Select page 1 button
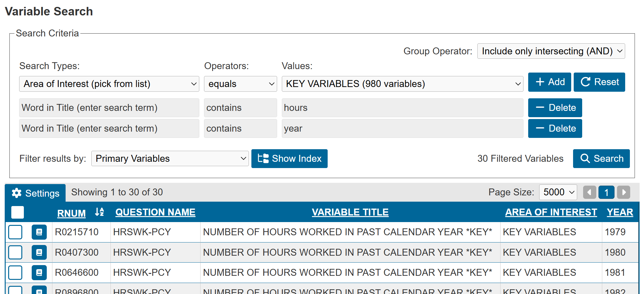 point(606,192)
